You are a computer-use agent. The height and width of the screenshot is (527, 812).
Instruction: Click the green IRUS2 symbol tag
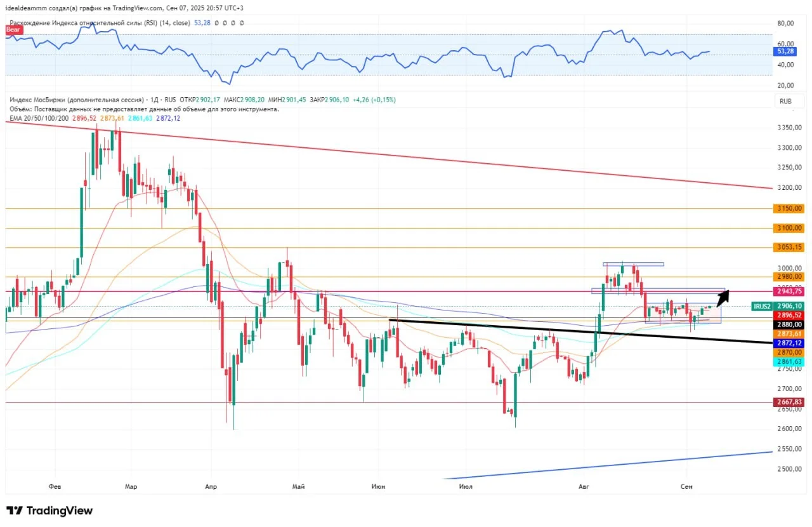(x=761, y=306)
